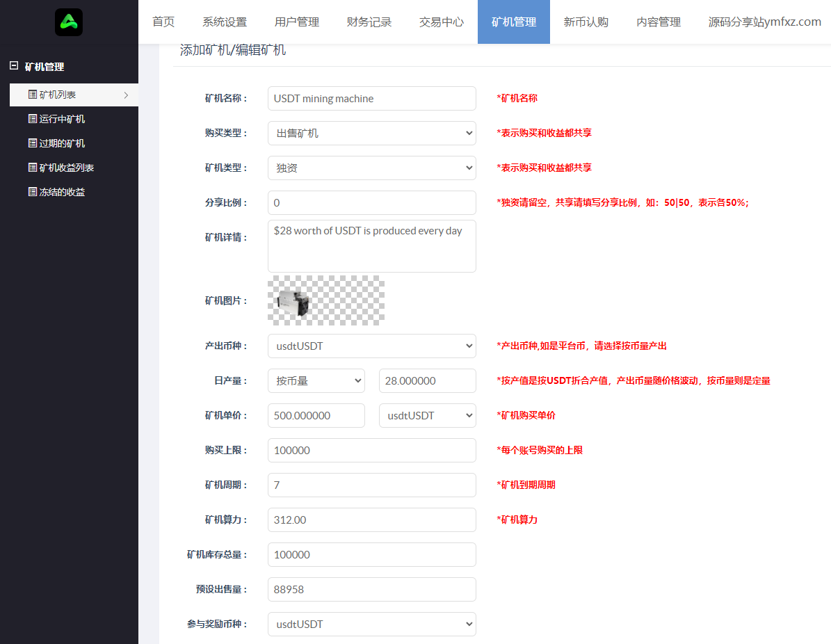Open 冻结的收益 sidebar entry
831x644 pixels.
pyautogui.click(x=62, y=192)
